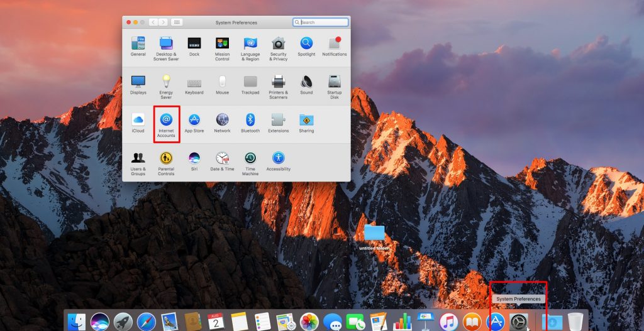The height and width of the screenshot is (331, 644).
Task: Open Calendar from the Dock
Action: [x=216, y=322]
